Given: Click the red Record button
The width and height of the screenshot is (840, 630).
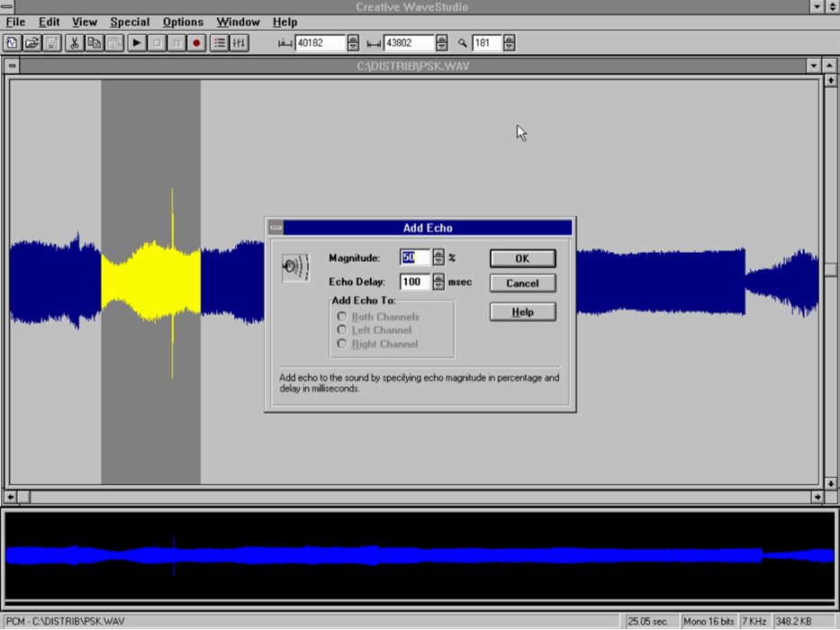Looking at the screenshot, I should coord(196,43).
